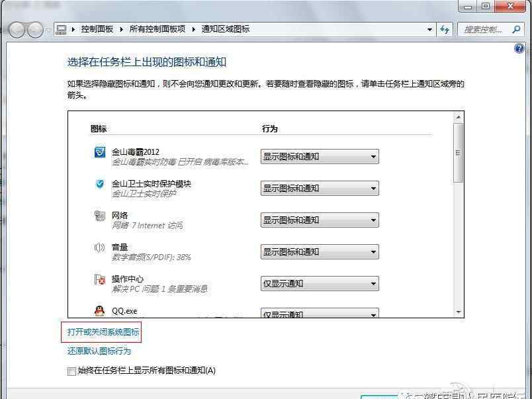Click the 网络 network icon
Image resolution: width=532 pixels, height=399 pixels.
(100, 216)
